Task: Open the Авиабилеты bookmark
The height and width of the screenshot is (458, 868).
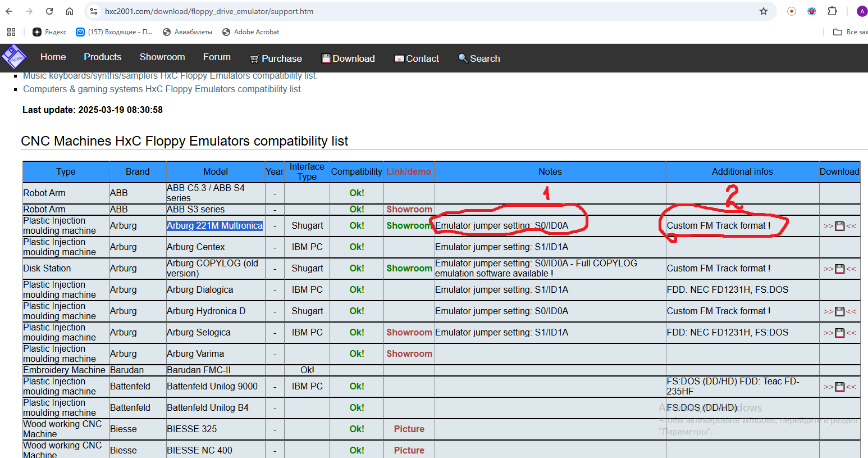Action: pos(188,32)
